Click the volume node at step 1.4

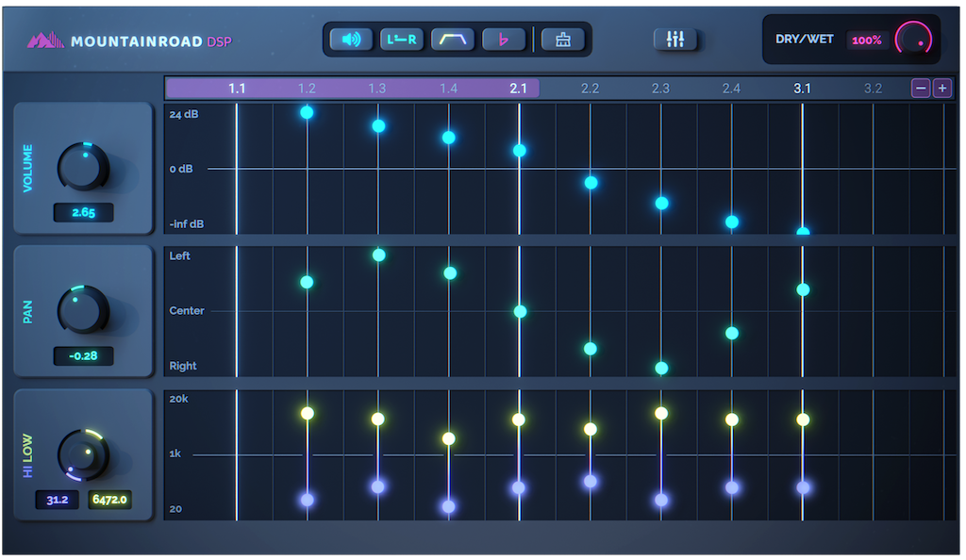pyautogui.click(x=449, y=138)
